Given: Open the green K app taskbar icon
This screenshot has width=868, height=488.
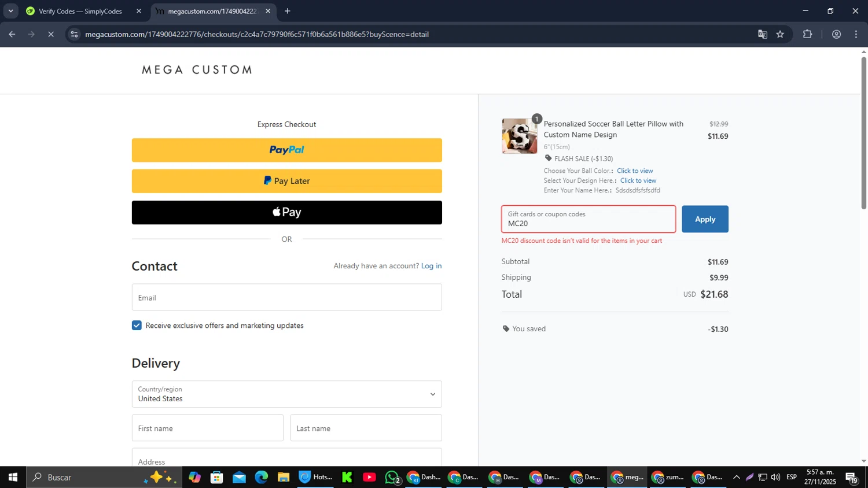Looking at the screenshot, I should coord(347,477).
